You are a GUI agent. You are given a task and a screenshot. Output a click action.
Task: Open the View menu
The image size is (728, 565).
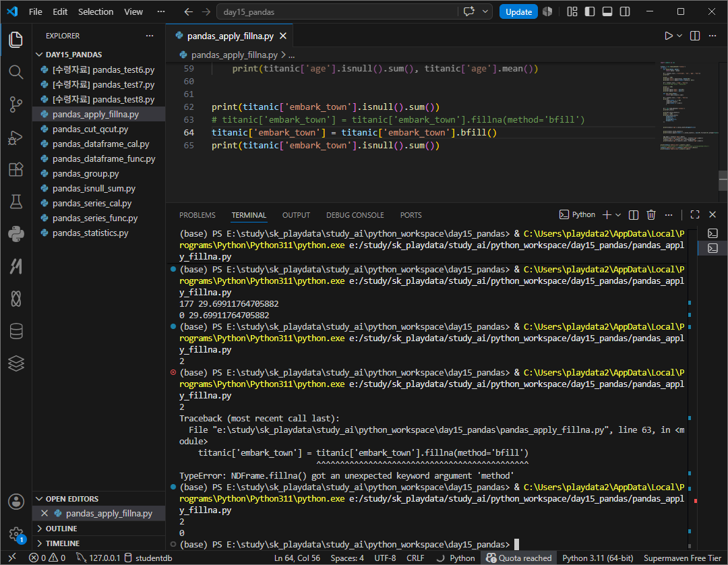[x=133, y=11]
